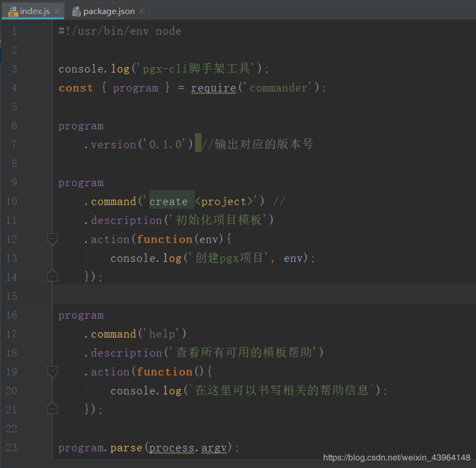Click '.action' on line 19
Viewport: 476px width, 468px height.
click(107, 372)
